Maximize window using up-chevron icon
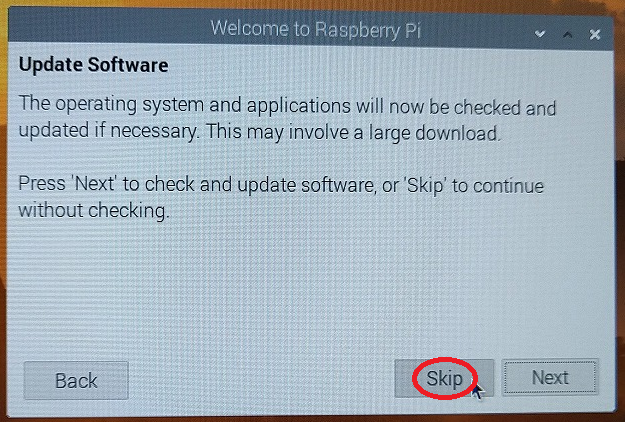This screenshot has width=625, height=422. (568, 35)
